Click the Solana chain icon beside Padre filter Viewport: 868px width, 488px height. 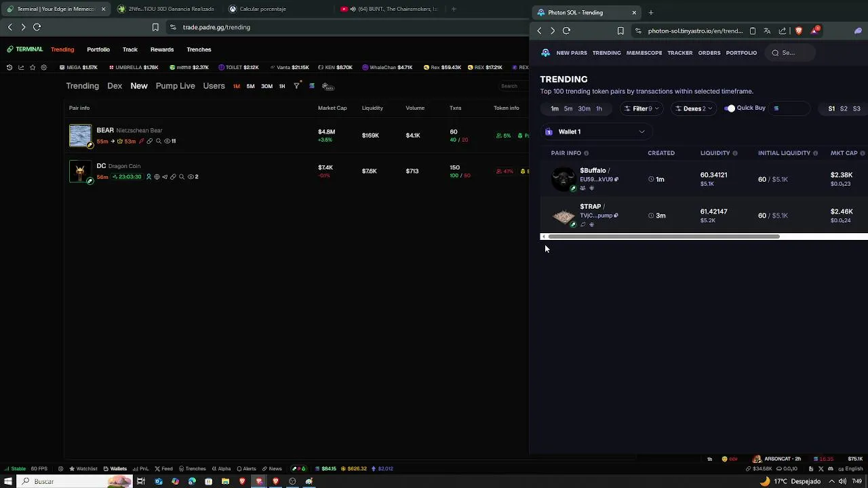(x=312, y=86)
